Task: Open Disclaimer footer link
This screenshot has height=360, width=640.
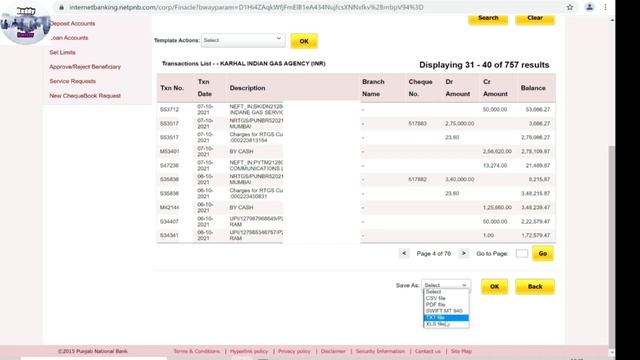Action: (333, 351)
